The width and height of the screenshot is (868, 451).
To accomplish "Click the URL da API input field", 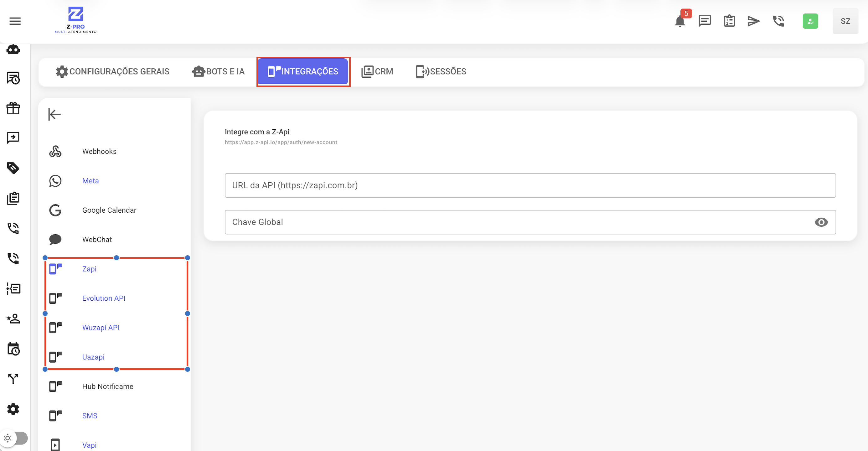I will point(530,185).
